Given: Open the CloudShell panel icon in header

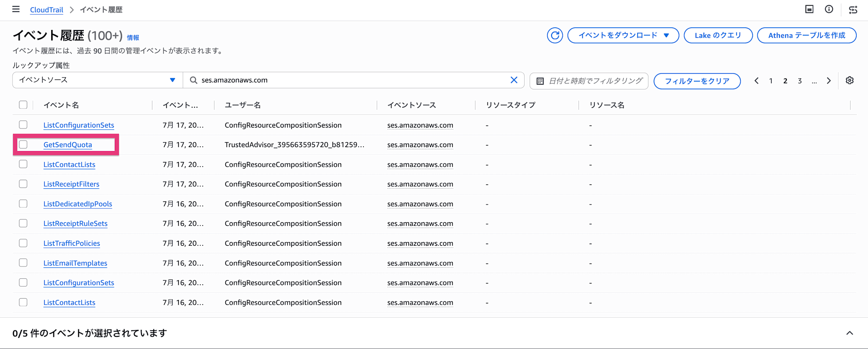Looking at the screenshot, I should (809, 9).
